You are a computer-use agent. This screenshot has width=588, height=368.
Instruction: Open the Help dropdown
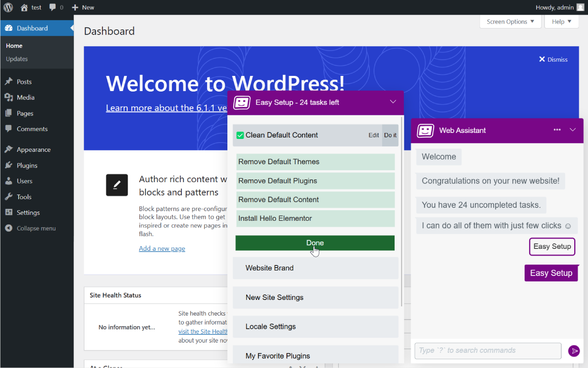pos(561,22)
